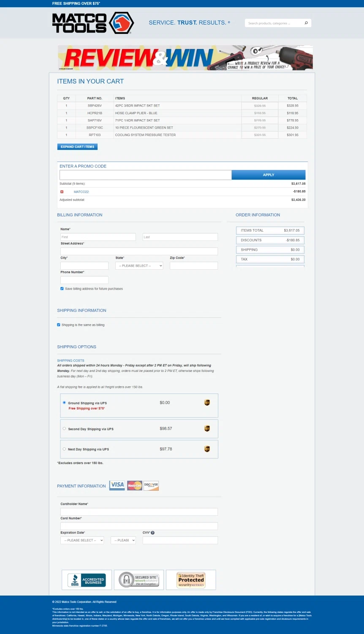Click UPS logo for Ground Shipping
This screenshot has height=634, width=364.
tap(207, 403)
